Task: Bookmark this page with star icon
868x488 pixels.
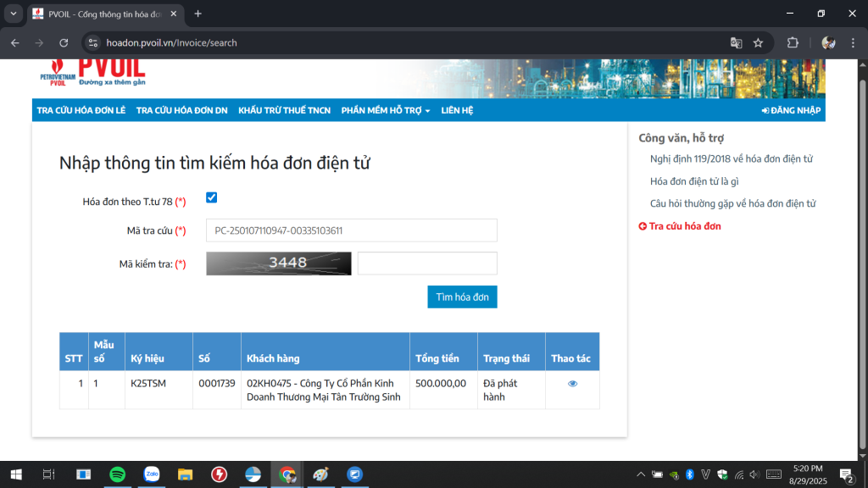Action: pyautogui.click(x=758, y=42)
